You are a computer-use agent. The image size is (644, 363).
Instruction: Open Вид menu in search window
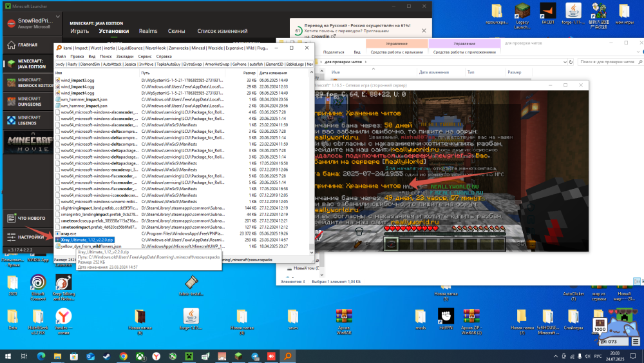click(92, 56)
